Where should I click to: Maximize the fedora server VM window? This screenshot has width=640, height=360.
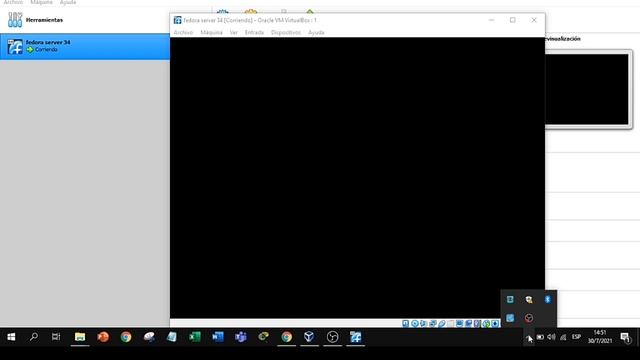513,20
